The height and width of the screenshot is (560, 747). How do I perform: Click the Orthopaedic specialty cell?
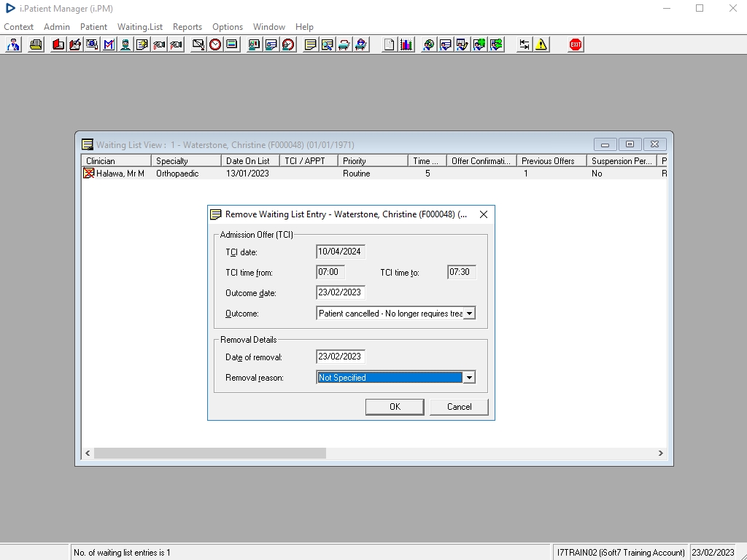coord(177,174)
